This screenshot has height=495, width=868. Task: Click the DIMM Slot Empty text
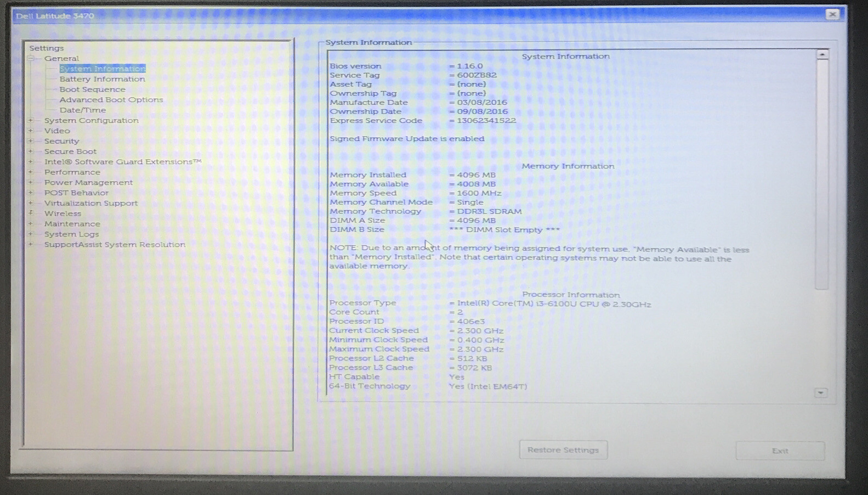pyautogui.click(x=504, y=230)
